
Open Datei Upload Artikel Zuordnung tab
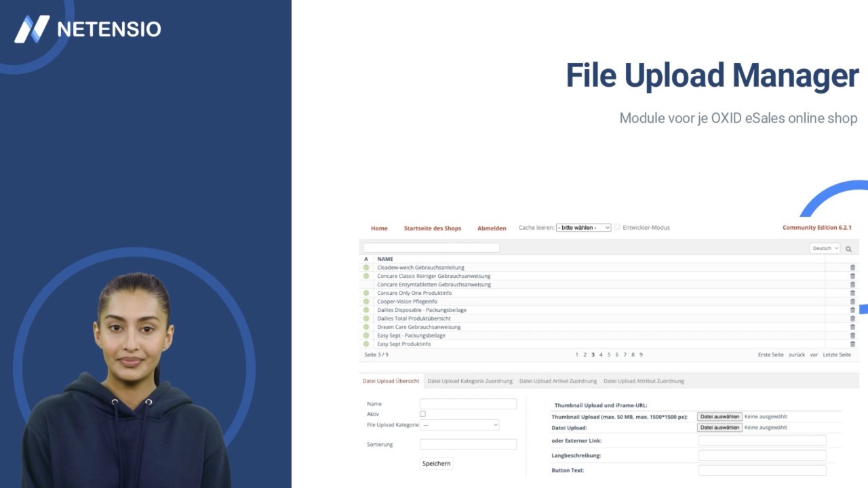tap(558, 381)
